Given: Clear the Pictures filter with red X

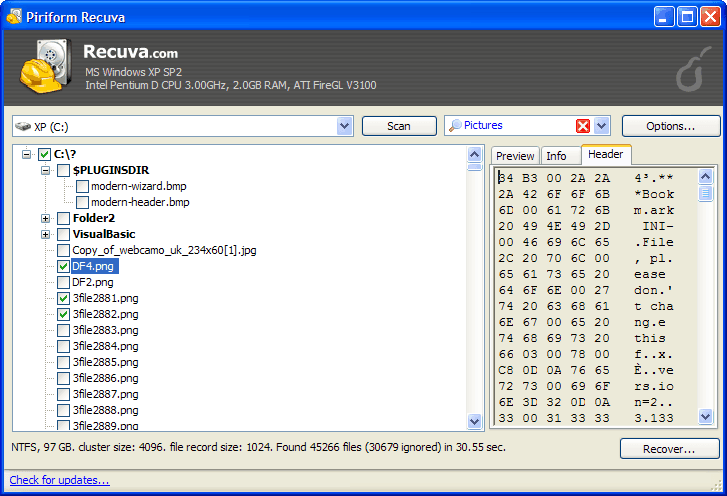Looking at the screenshot, I should point(583,126).
